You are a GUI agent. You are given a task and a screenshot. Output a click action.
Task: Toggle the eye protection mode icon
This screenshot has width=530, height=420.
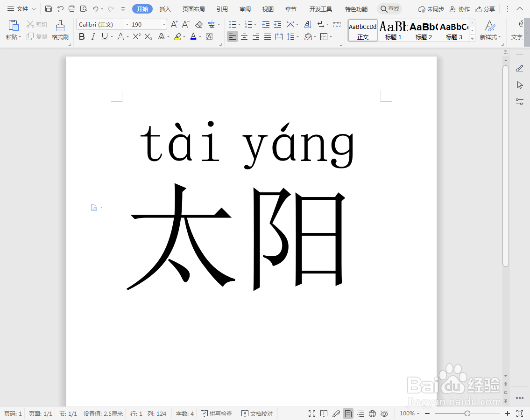click(x=384, y=413)
